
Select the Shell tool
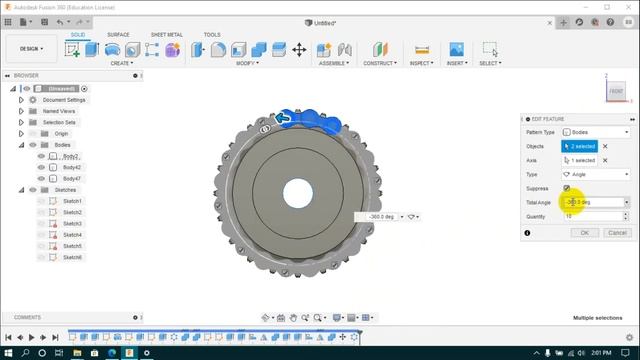coord(238,50)
